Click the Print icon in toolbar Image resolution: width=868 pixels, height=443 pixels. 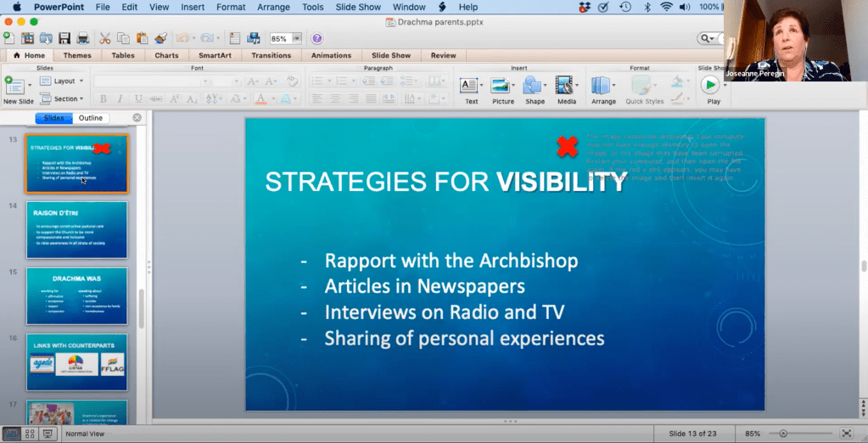click(x=83, y=38)
